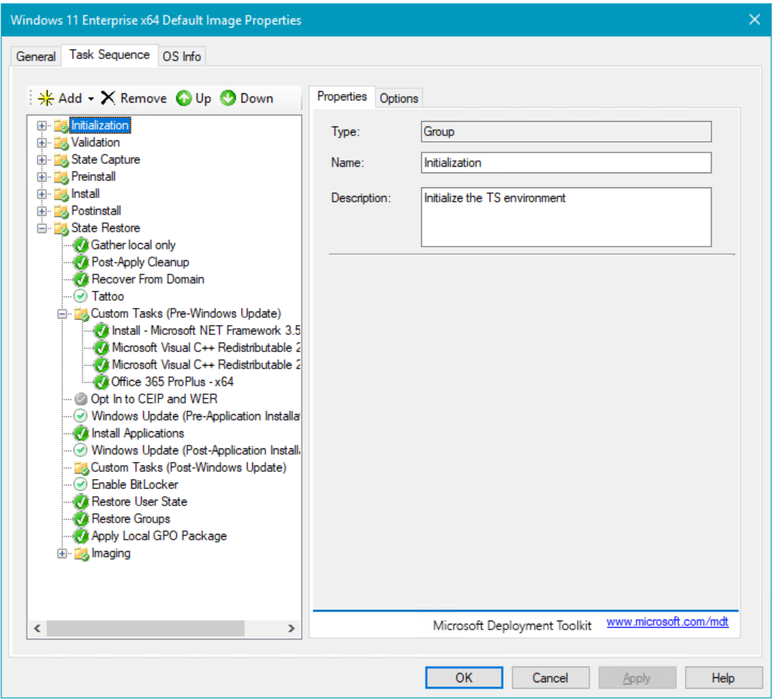The width and height of the screenshot is (775, 700).
Task: Click into the Description text box
Action: pyautogui.click(x=565, y=217)
